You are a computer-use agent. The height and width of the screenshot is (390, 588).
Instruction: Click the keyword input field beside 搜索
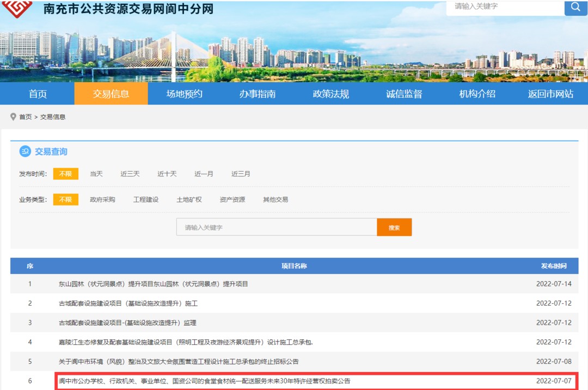pyautogui.click(x=276, y=227)
